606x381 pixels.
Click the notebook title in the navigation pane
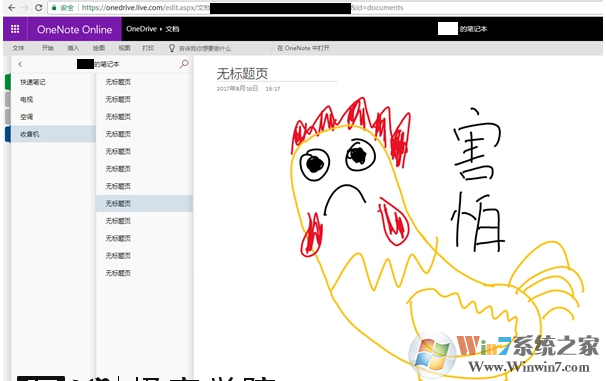click(98, 64)
